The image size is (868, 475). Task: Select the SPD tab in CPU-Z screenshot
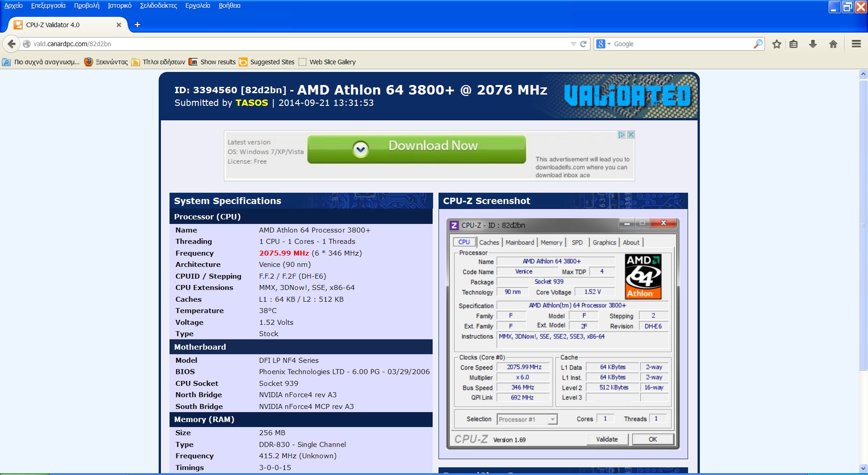(x=577, y=242)
